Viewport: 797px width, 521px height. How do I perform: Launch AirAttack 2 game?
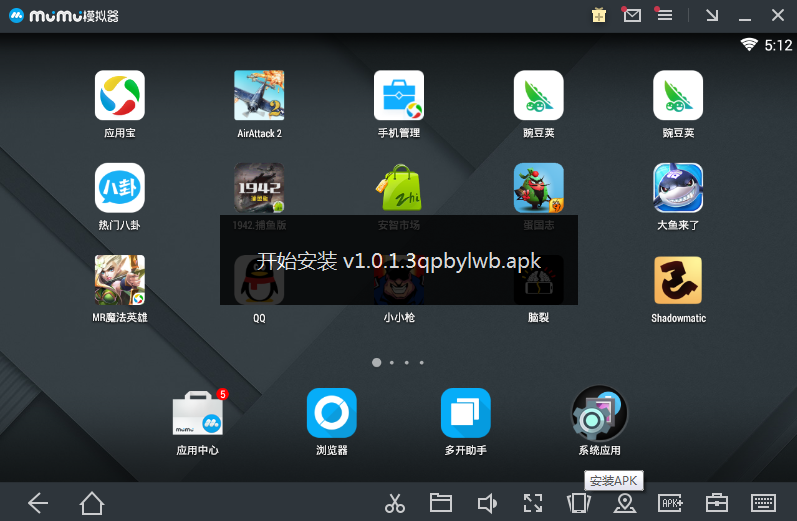pos(259,96)
